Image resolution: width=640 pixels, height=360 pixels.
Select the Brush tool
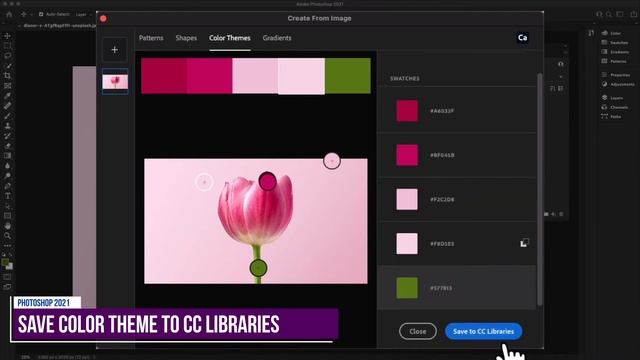(x=7, y=116)
